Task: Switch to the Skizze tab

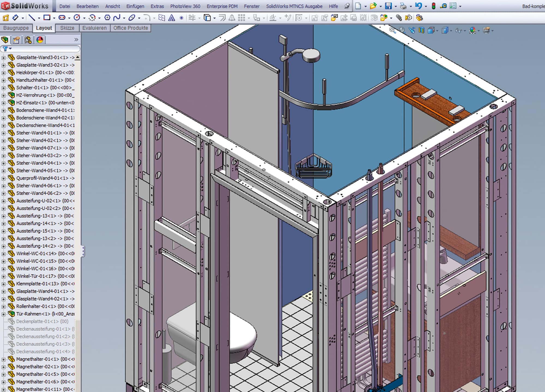Action: 67,28
